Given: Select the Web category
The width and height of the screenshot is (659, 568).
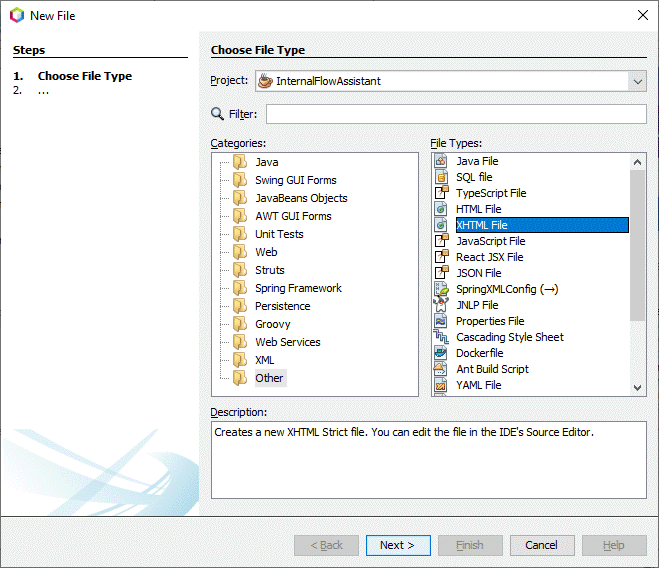Looking at the screenshot, I should pos(266,252).
